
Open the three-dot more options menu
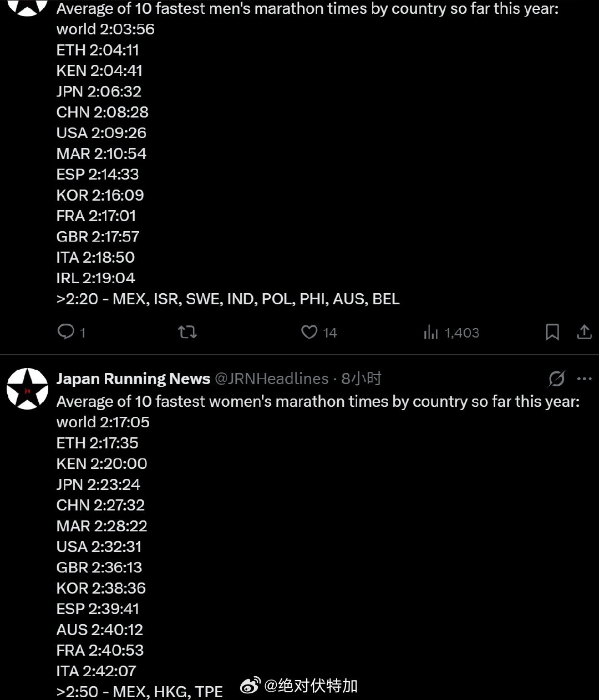click(585, 379)
